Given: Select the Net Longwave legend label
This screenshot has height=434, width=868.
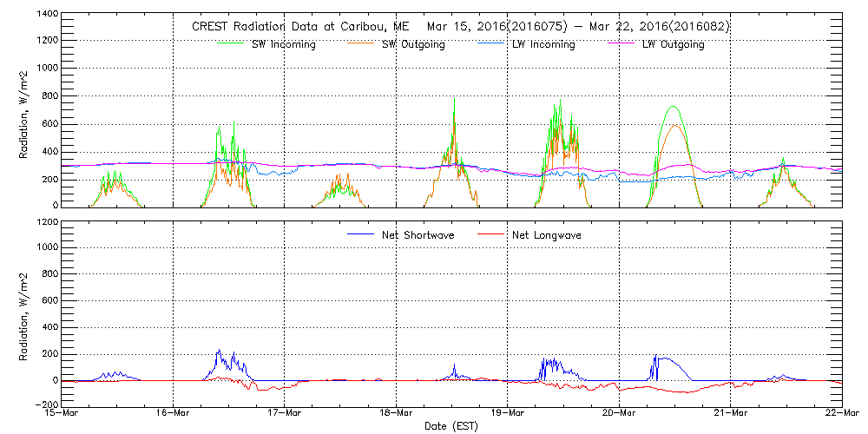Looking at the screenshot, I should [x=547, y=235].
